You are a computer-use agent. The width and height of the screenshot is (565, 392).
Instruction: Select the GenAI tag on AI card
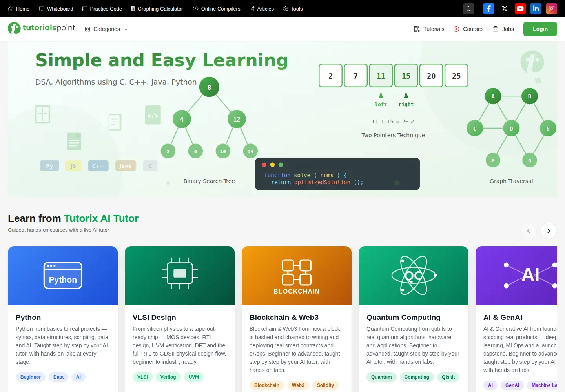512,385
